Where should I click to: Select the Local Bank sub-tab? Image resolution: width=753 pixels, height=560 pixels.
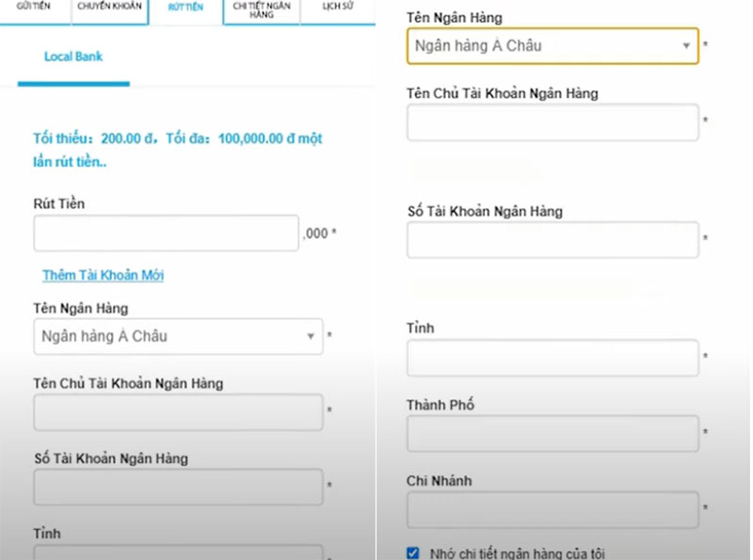pyautogui.click(x=73, y=56)
